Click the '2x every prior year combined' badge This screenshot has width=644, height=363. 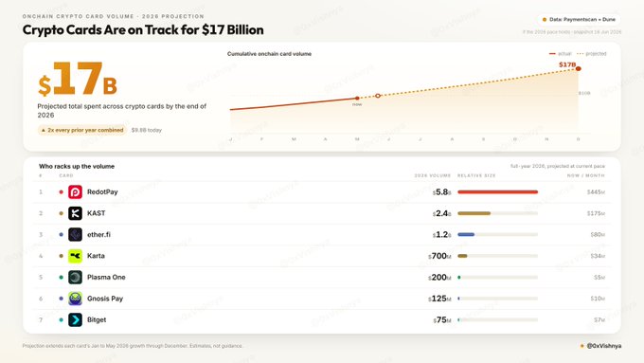[x=82, y=130]
